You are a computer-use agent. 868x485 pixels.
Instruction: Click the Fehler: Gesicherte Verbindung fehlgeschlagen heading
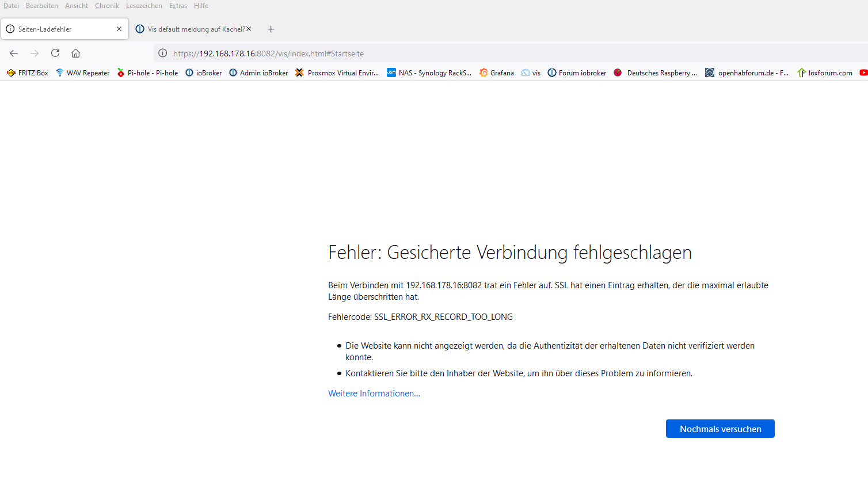tap(510, 253)
